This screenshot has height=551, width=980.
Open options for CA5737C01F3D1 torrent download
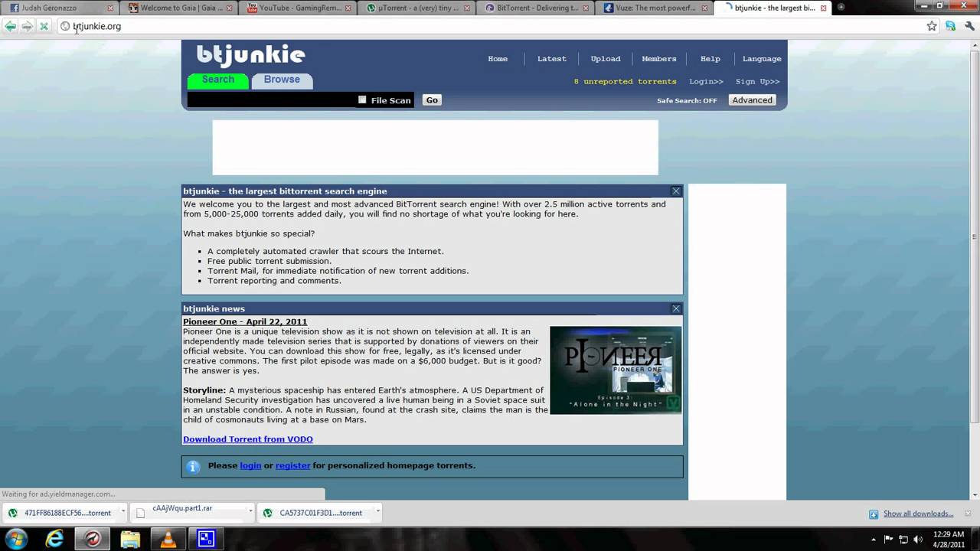(378, 513)
